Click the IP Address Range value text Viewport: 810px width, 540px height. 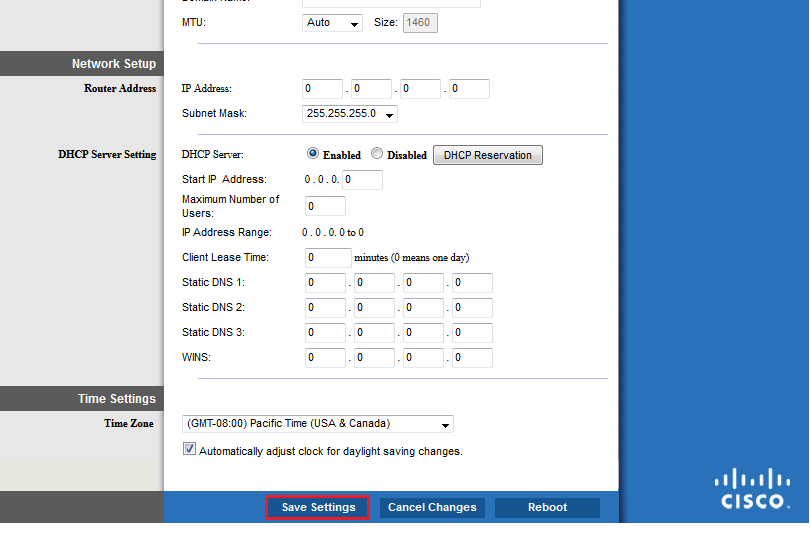coord(333,233)
